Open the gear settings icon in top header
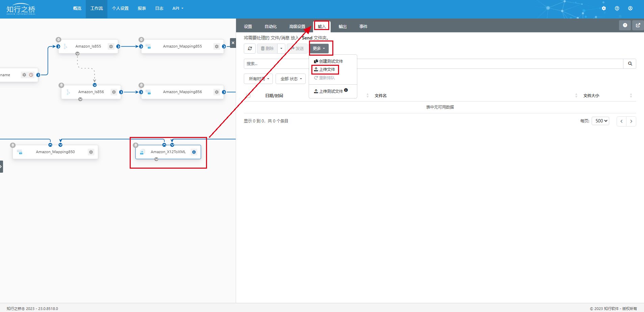 tap(604, 8)
